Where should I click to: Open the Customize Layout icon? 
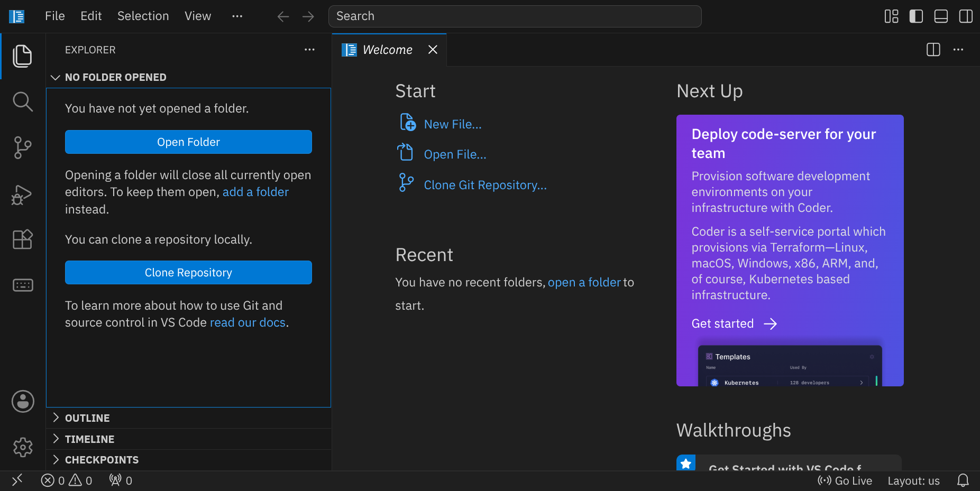pos(892,16)
